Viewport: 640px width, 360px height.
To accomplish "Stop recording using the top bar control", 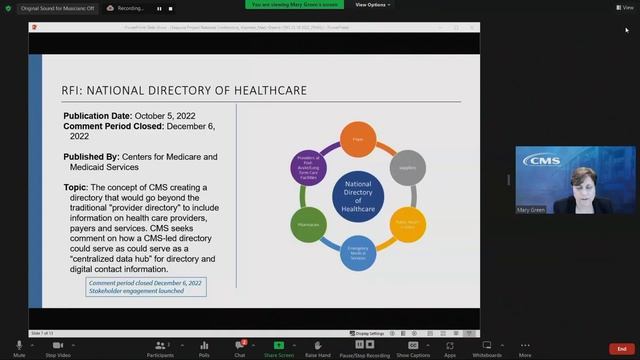I will tap(171, 9).
